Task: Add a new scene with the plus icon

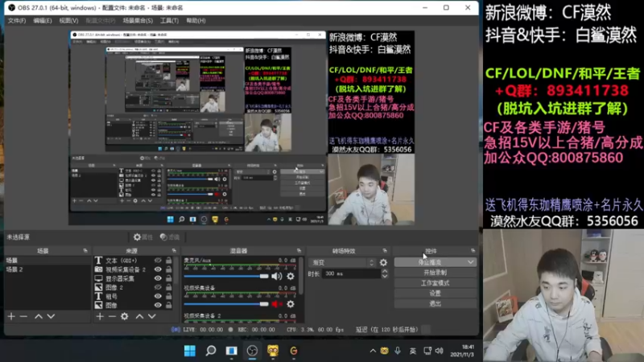Action: [11, 316]
